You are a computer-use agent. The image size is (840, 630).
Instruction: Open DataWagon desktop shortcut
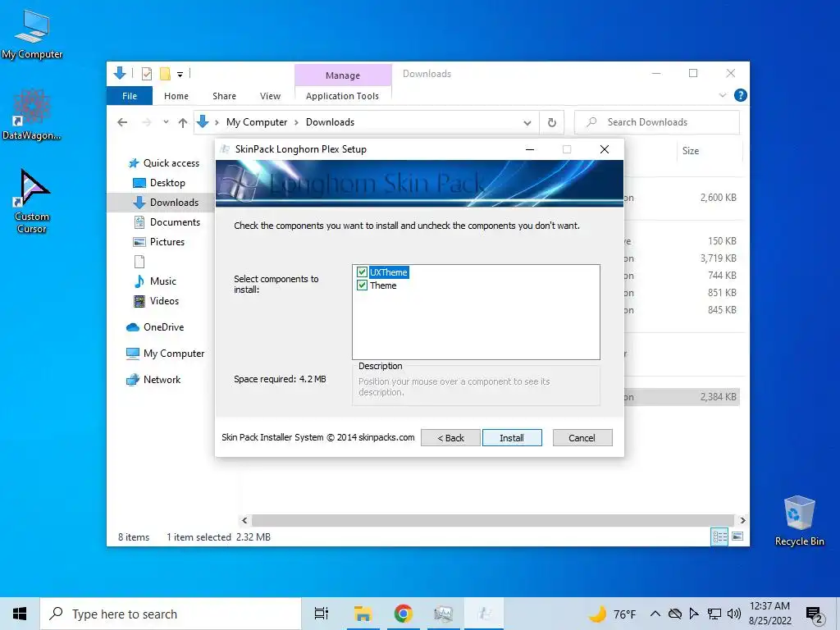pyautogui.click(x=32, y=115)
